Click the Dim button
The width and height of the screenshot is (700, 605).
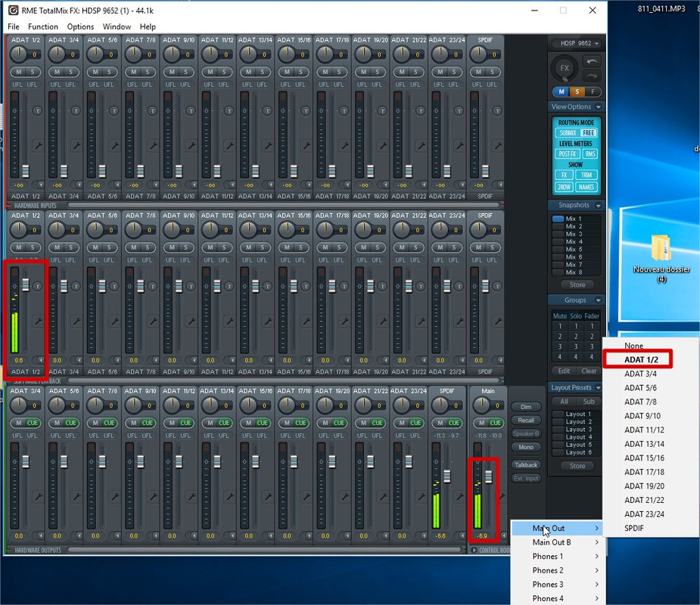(526, 407)
